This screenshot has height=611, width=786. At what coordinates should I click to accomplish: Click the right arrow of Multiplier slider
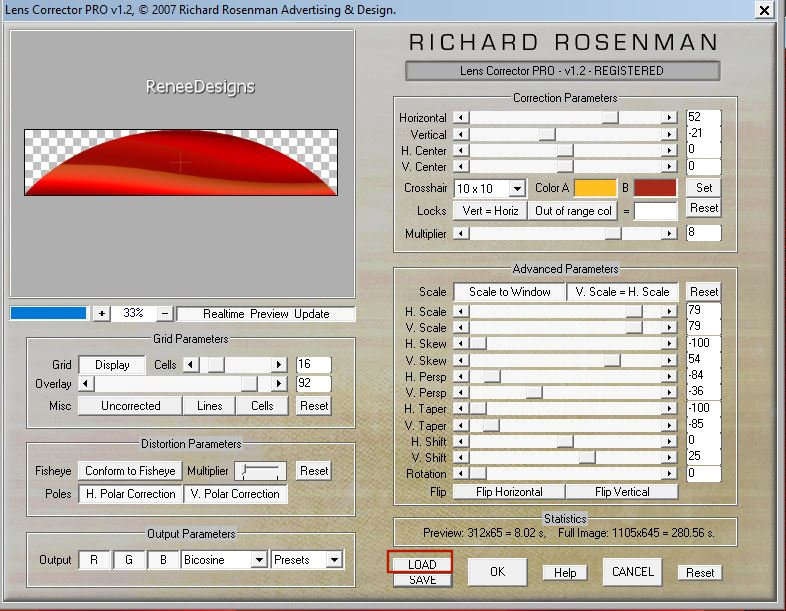(x=669, y=234)
